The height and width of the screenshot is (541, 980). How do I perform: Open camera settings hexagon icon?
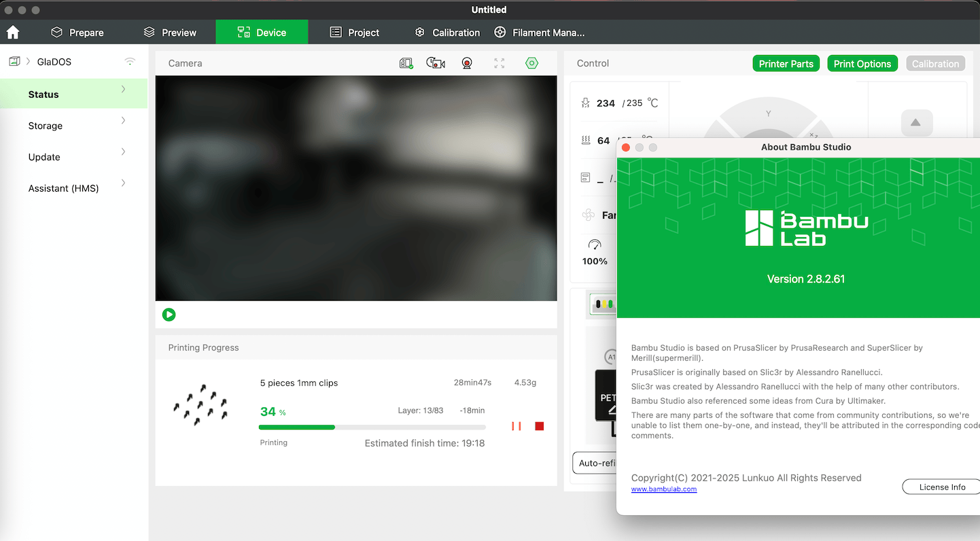click(x=532, y=63)
